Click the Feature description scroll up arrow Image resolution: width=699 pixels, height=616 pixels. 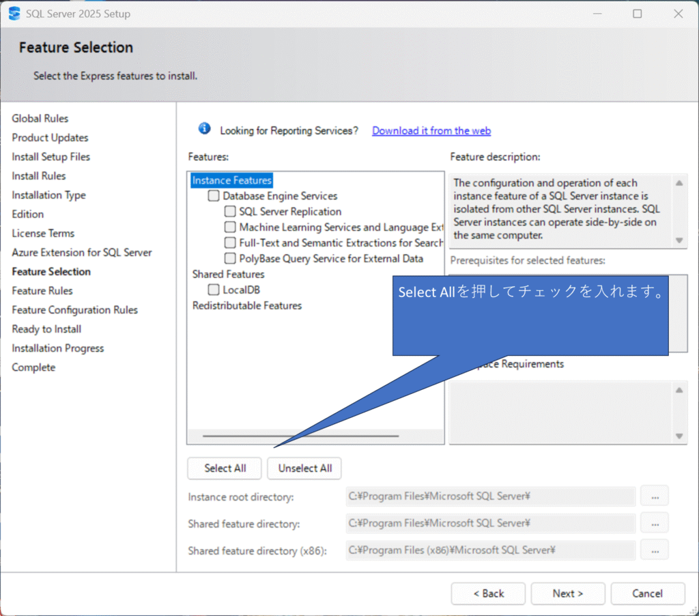679,183
